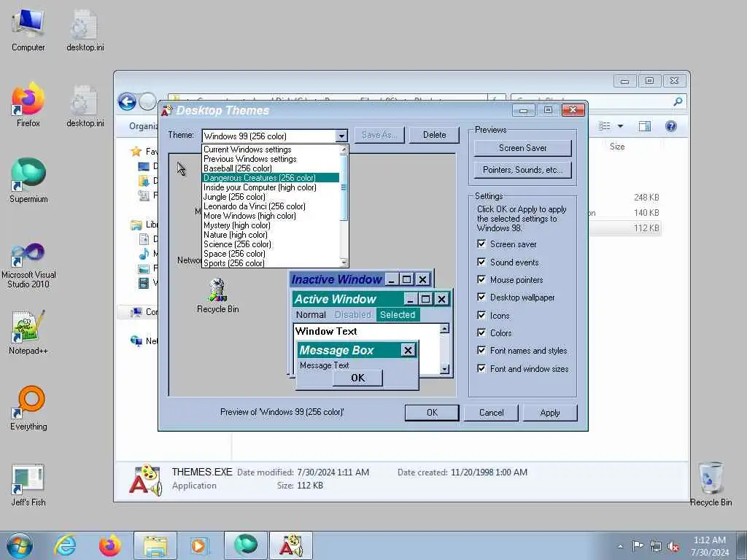Preview the Screen Saver
Viewport: 747px width, 560px height.
click(522, 148)
